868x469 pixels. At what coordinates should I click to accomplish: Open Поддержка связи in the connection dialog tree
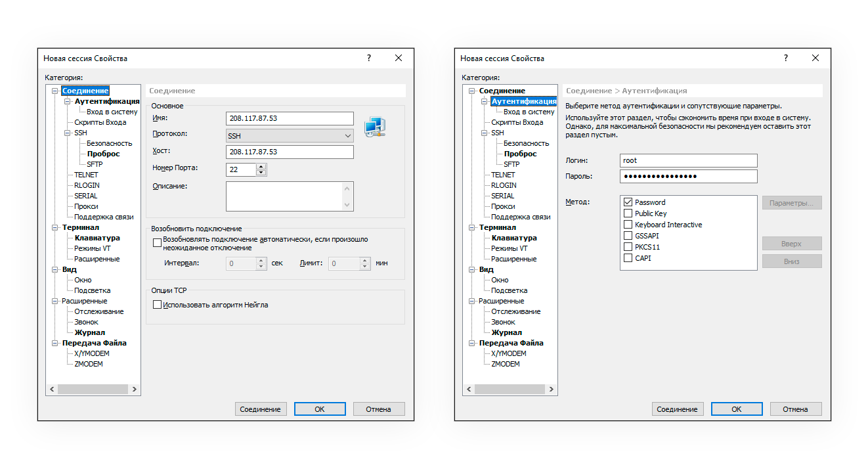click(x=104, y=217)
